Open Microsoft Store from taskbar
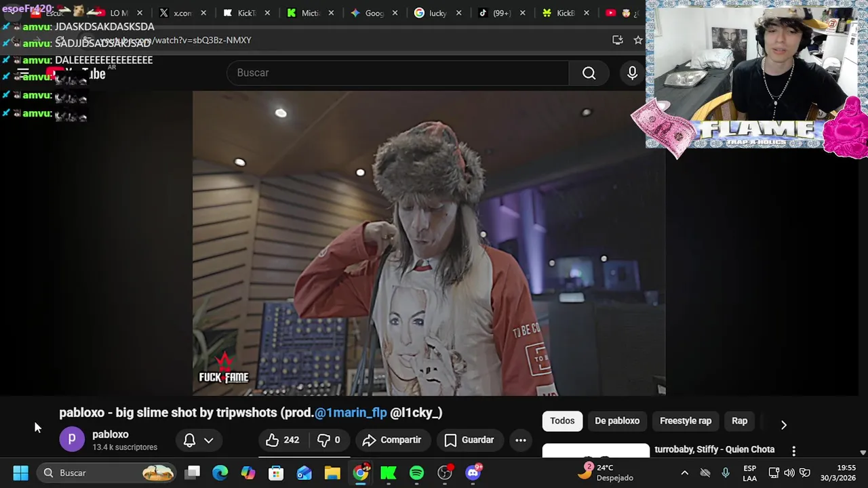Screen dimensions: 868x488 point(276,472)
